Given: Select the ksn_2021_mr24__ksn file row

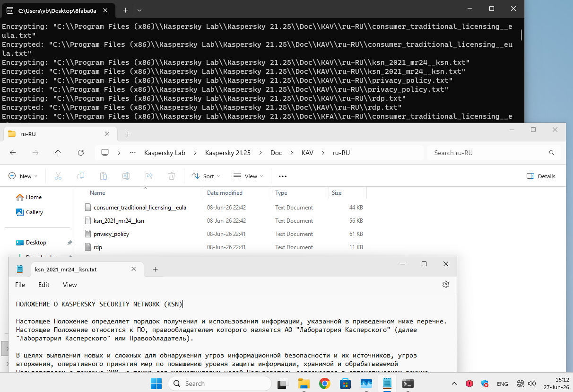Looking at the screenshot, I should click(224, 221).
